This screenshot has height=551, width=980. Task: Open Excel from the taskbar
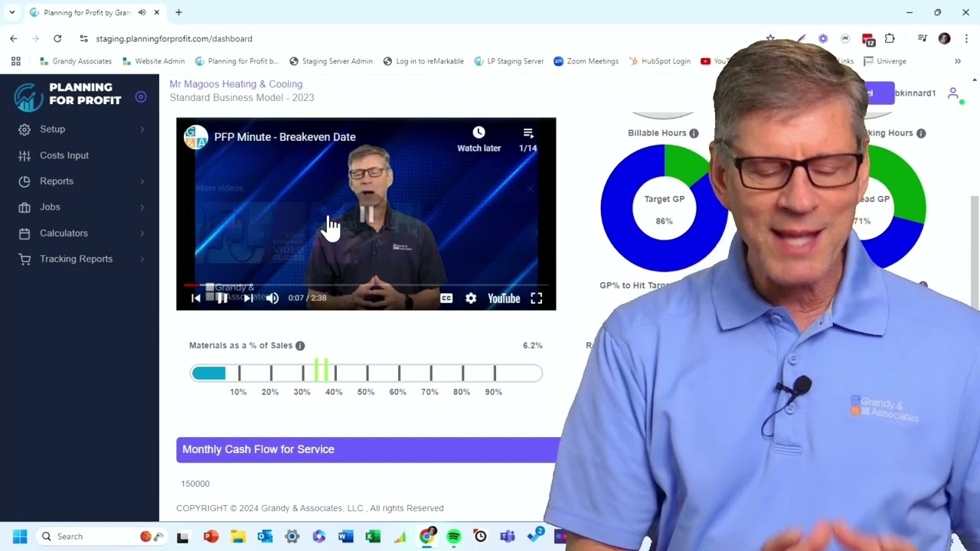(x=373, y=536)
